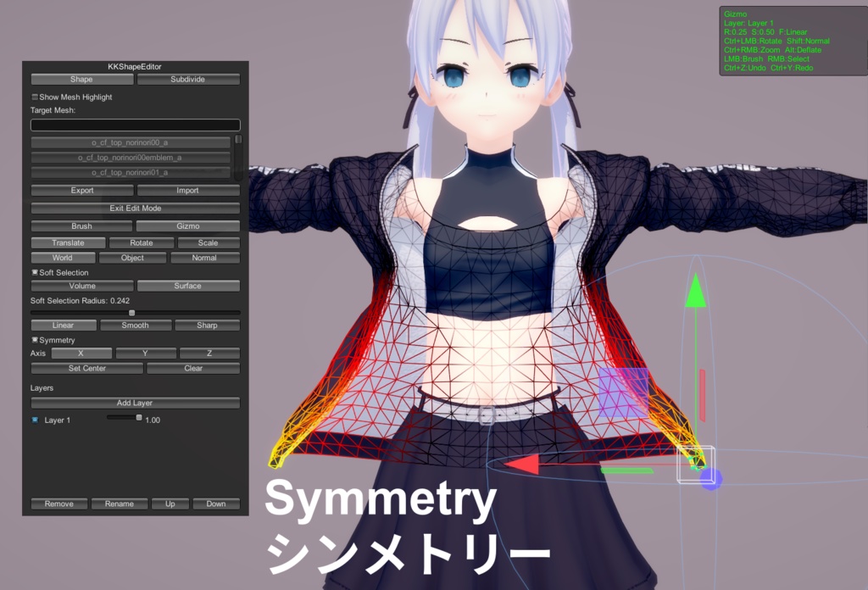868x590 pixels.
Task: Switch to the Subdivide tab
Action: coord(188,78)
